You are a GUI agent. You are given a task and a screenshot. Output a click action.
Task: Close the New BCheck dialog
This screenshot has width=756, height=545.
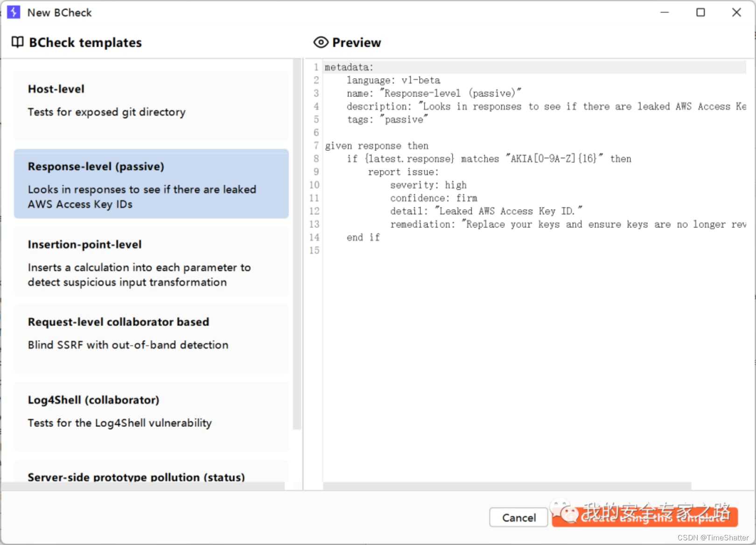pyautogui.click(x=736, y=12)
